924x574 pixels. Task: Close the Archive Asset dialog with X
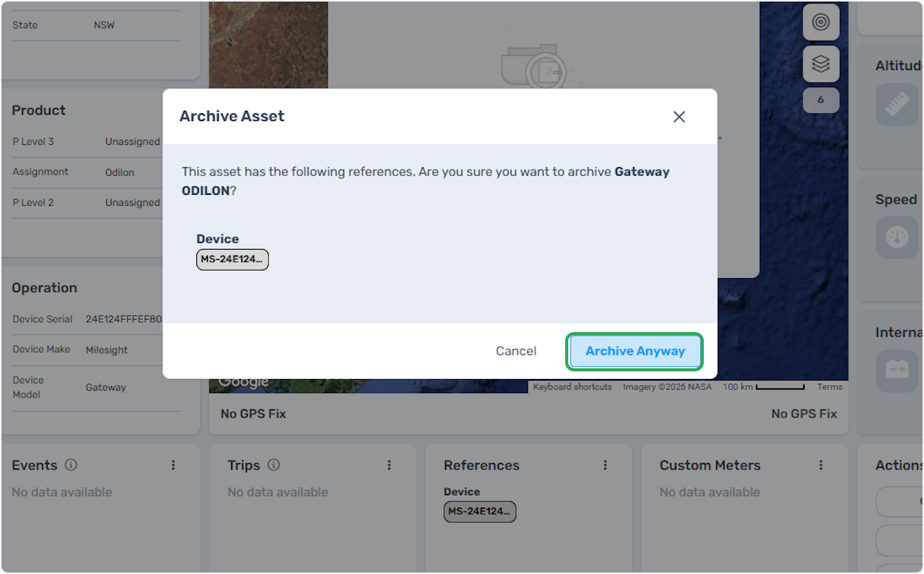point(679,116)
